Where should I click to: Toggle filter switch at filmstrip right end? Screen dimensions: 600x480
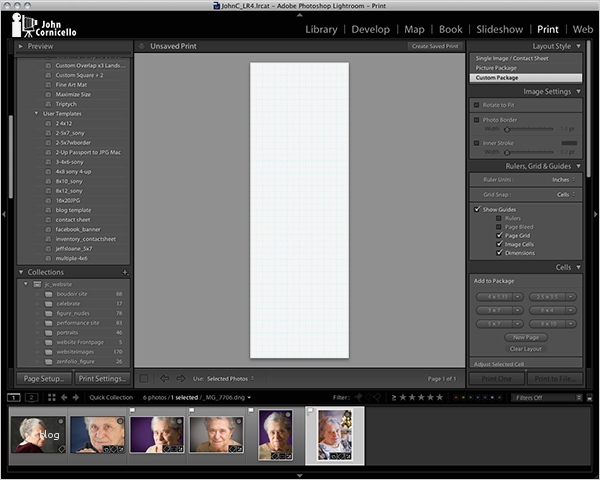[x=590, y=398]
